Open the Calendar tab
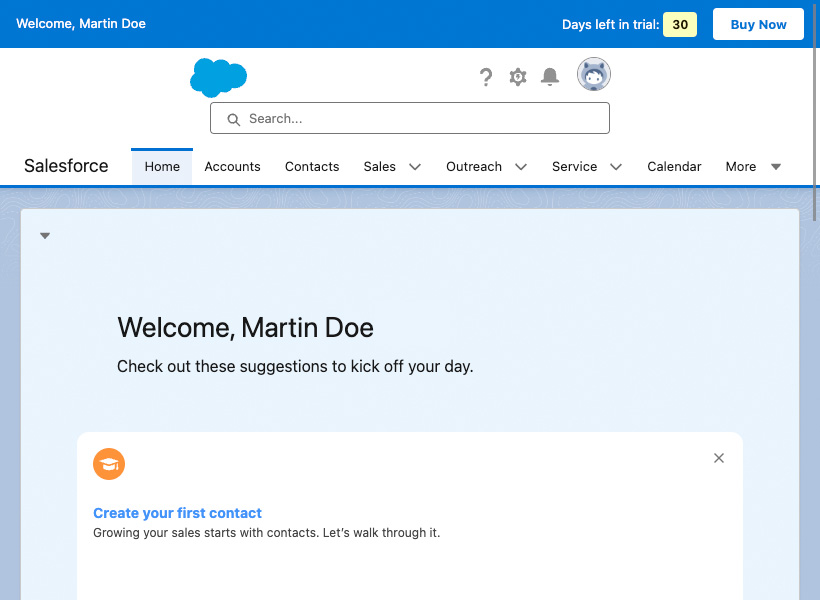Viewport: 820px width, 600px height. pyautogui.click(x=674, y=166)
